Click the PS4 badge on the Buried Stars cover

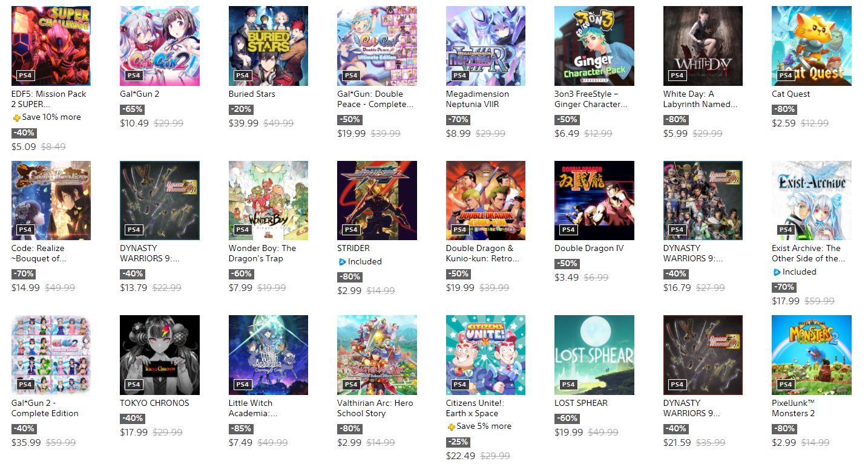coord(242,76)
